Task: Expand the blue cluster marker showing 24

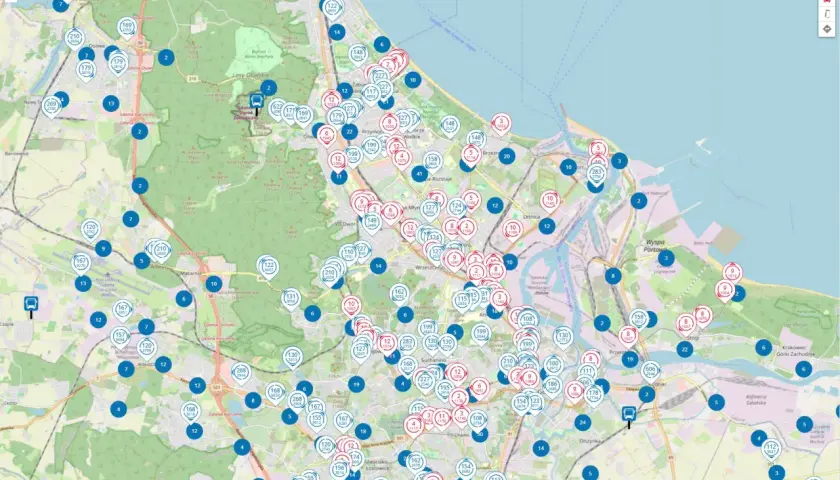Action: [583, 422]
